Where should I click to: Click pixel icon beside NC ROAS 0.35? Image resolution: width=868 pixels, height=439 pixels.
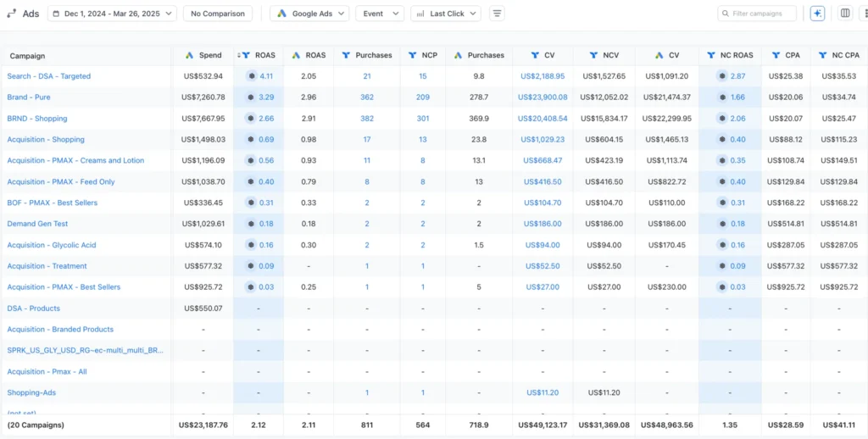click(x=722, y=160)
